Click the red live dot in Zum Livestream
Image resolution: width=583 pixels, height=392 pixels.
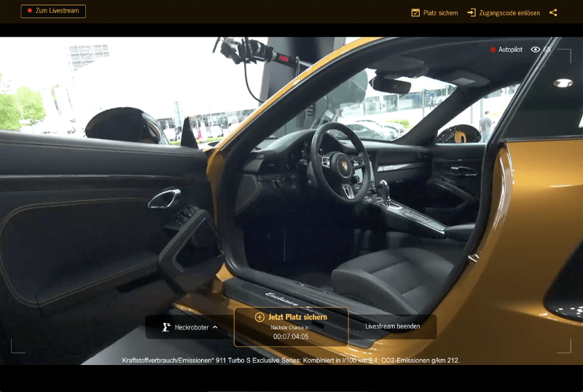click(x=30, y=11)
